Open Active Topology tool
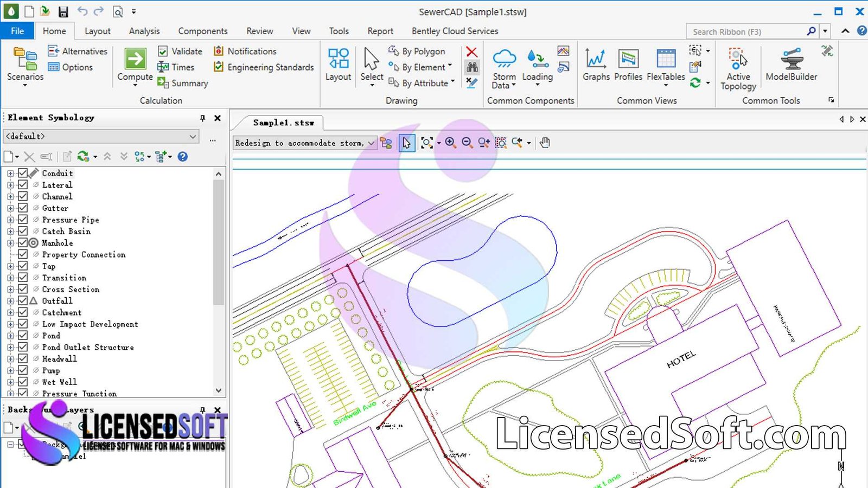Image resolution: width=868 pixels, height=488 pixels. coord(738,69)
